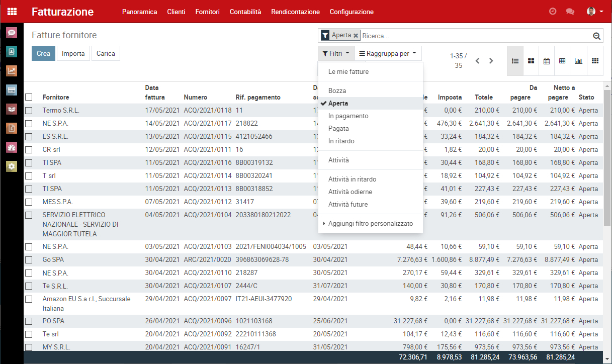
Task: Open invoice number ACQ/2021/0118
Action: tap(208, 111)
